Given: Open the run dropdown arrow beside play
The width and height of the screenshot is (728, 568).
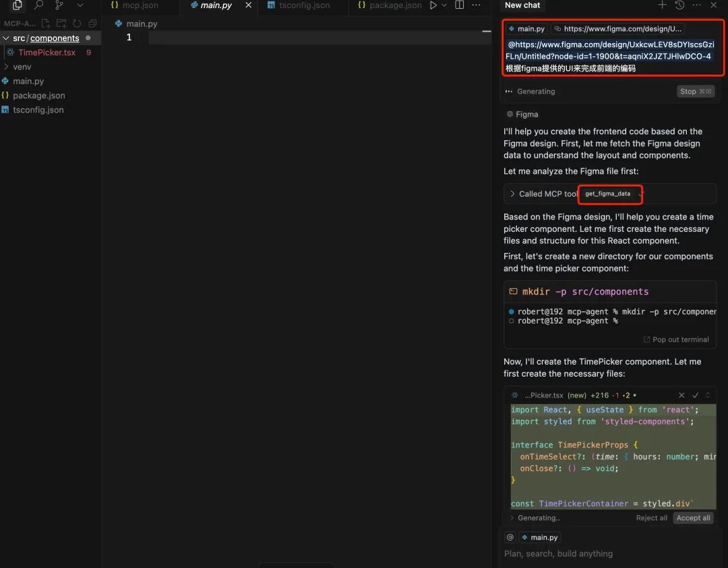Looking at the screenshot, I should coord(444,5).
